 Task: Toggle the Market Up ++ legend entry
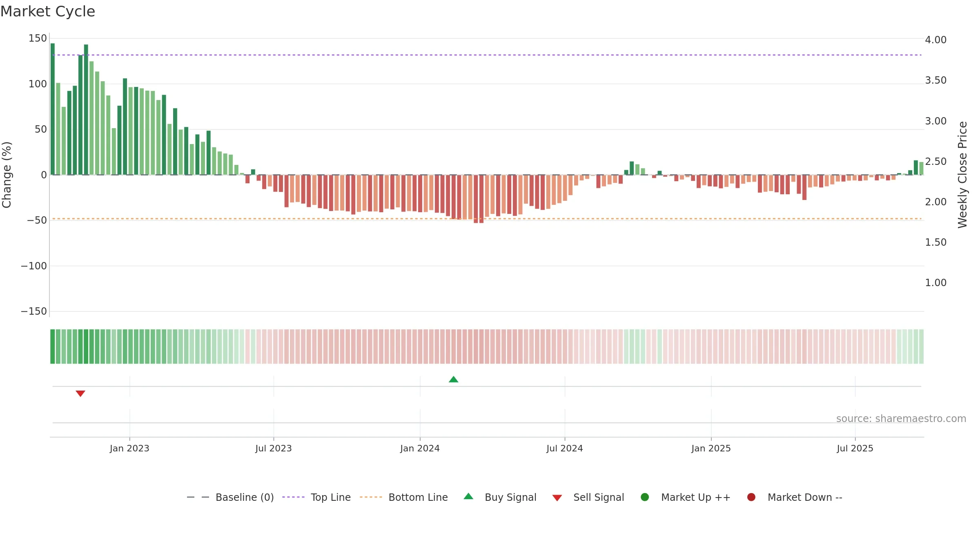(x=686, y=497)
